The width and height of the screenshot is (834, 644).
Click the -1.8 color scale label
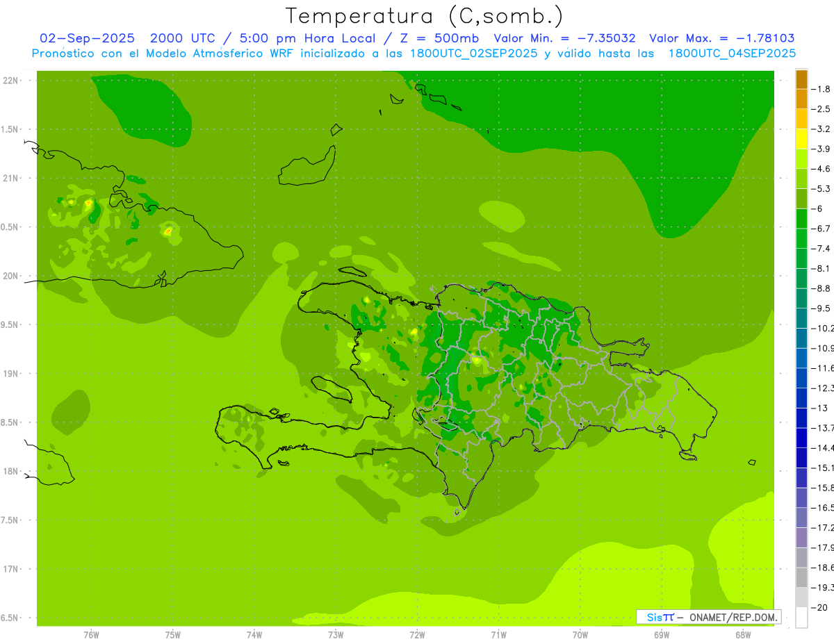point(821,89)
